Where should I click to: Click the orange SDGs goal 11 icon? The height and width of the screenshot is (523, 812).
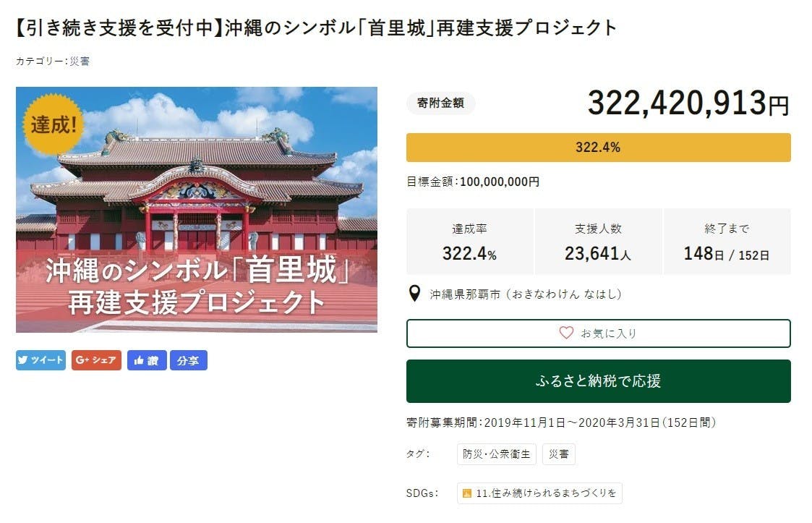467,493
